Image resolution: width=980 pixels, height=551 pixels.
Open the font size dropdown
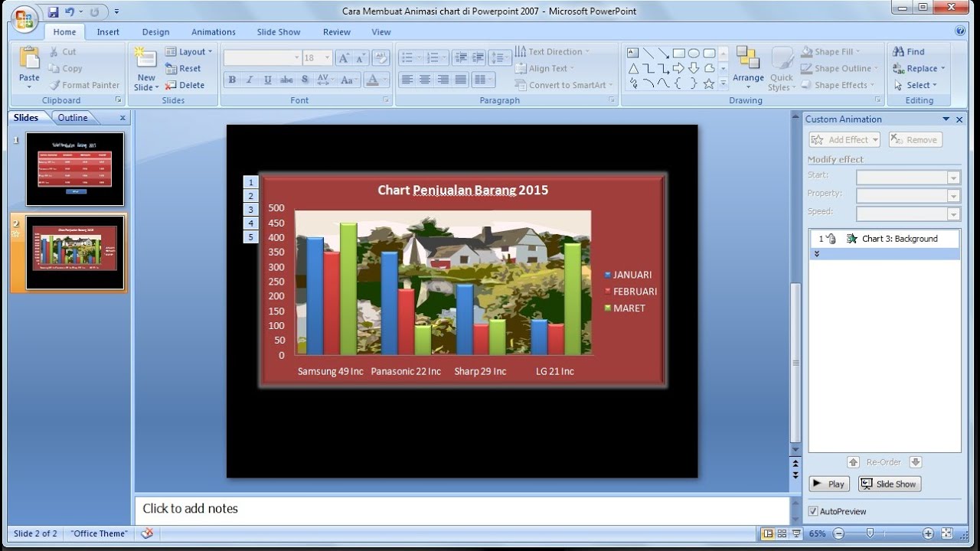328,57
